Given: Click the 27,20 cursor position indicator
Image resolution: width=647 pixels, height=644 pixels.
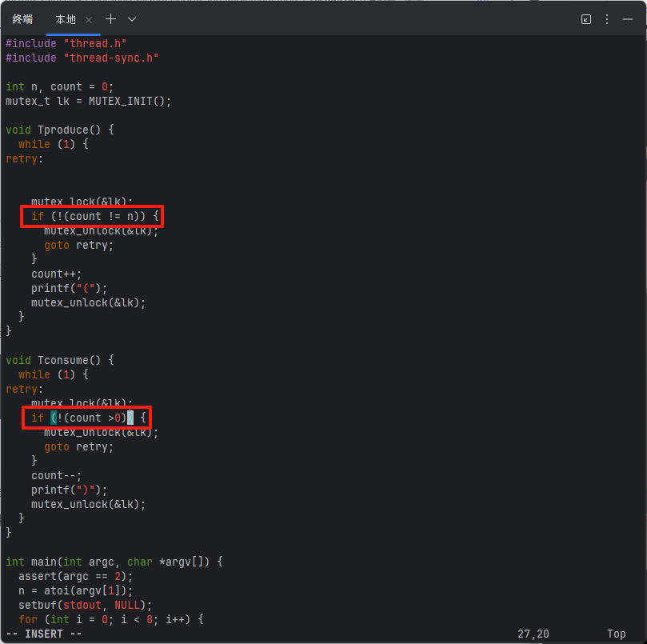Looking at the screenshot, I should [533, 634].
